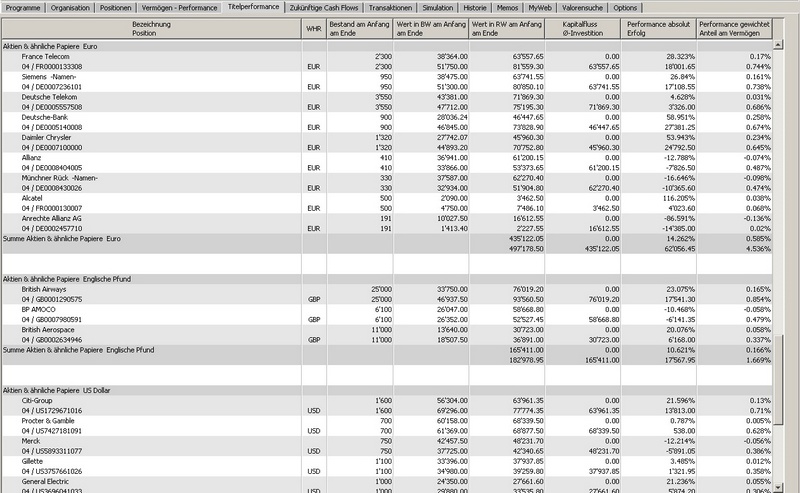Image resolution: width=800 pixels, height=493 pixels.
Task: Sort by Bestand am Anfang column header
Action: [x=360, y=29]
